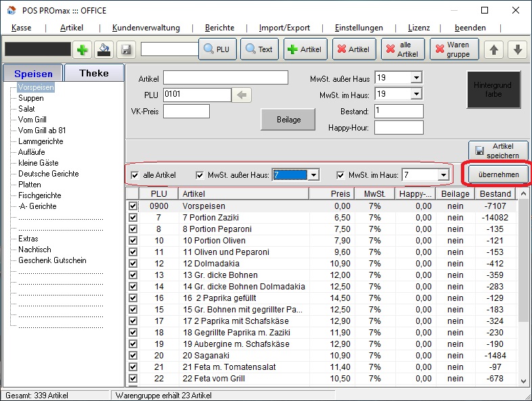532x401 pixels.
Task: Click the green plus icon beside black field
Action: (x=82, y=49)
